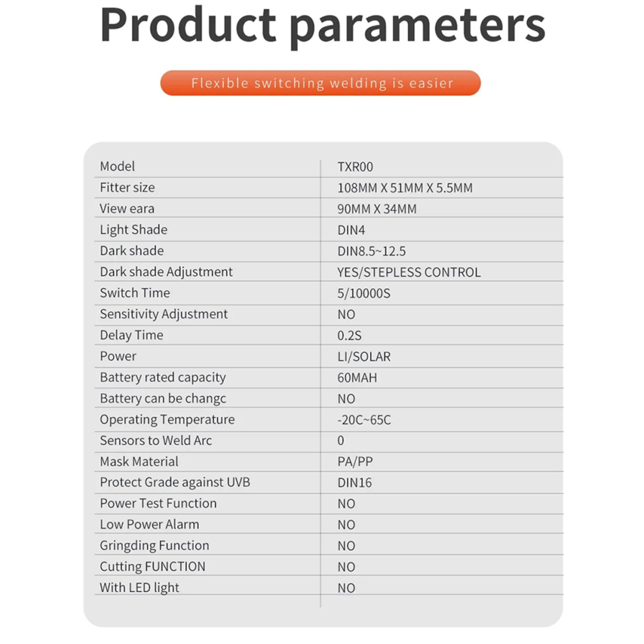Select the Dark shade DIN8.5~12.5 value
Viewport: 644px width, 644px height.
coord(371,251)
